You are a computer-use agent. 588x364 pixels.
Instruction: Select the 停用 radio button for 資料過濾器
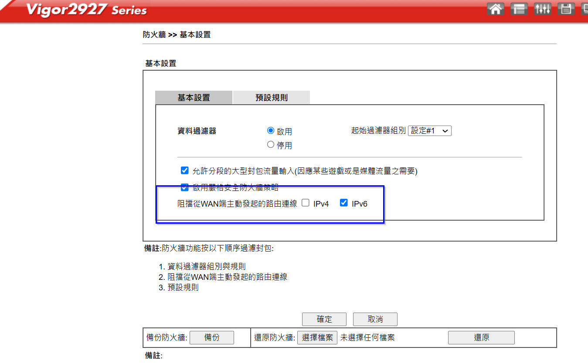271,145
